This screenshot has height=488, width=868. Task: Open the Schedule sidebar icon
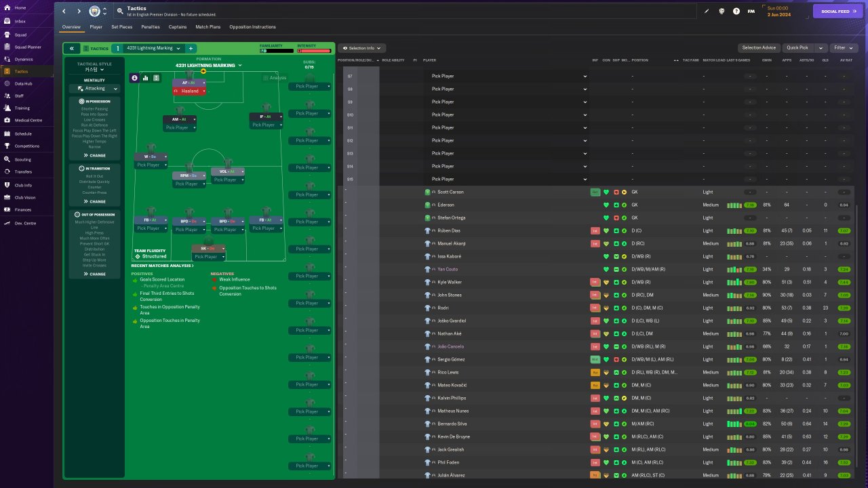[x=7, y=134]
